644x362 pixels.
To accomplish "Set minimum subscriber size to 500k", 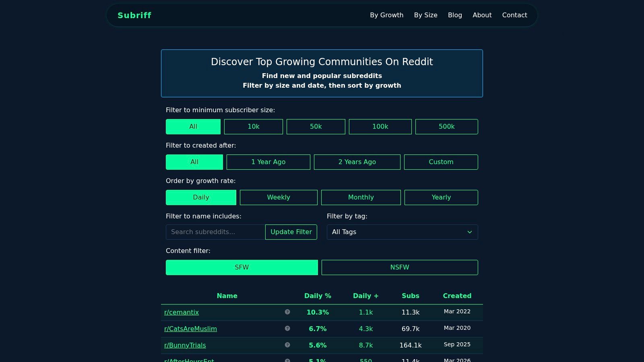I will 447,127.
